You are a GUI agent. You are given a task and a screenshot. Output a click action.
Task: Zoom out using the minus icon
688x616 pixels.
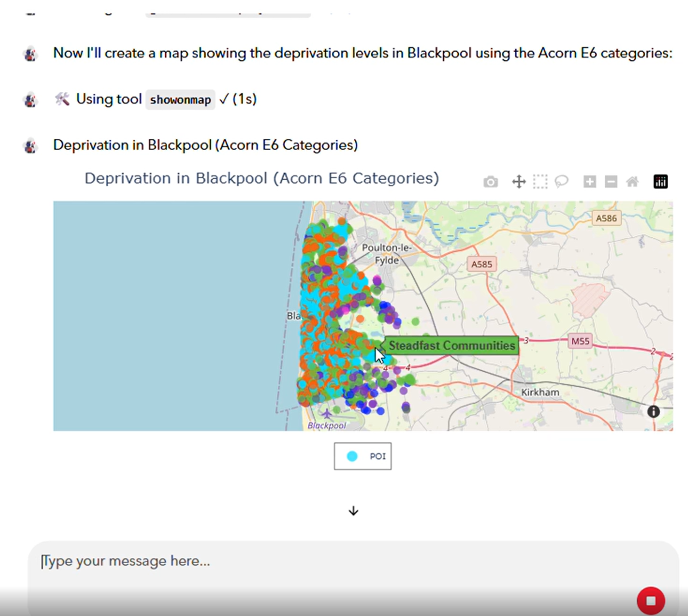[610, 181]
